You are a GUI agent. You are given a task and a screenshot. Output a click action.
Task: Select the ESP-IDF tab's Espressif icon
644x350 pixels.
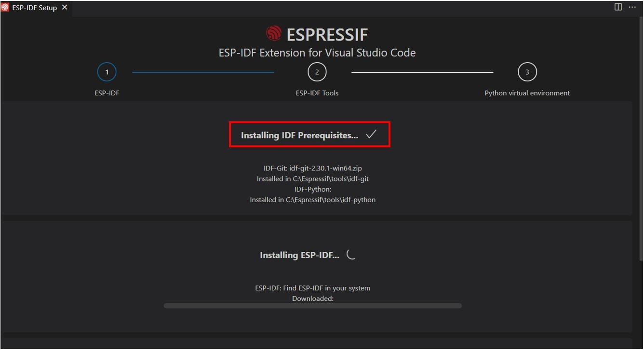[x=6, y=7]
